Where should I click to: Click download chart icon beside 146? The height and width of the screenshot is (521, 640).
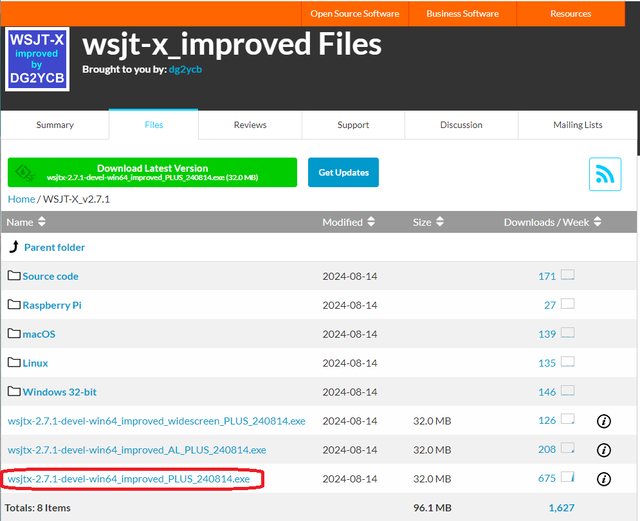[567, 391]
